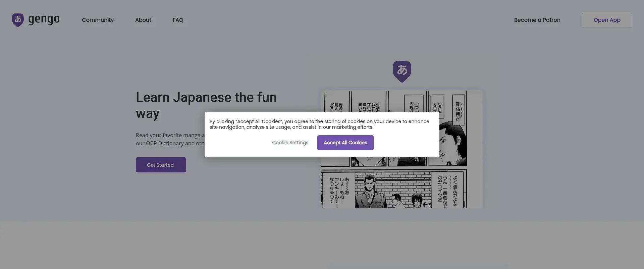Viewport: 644px width, 269px height.
Task: Accept all cookies in the dialog
Action: pyautogui.click(x=345, y=143)
